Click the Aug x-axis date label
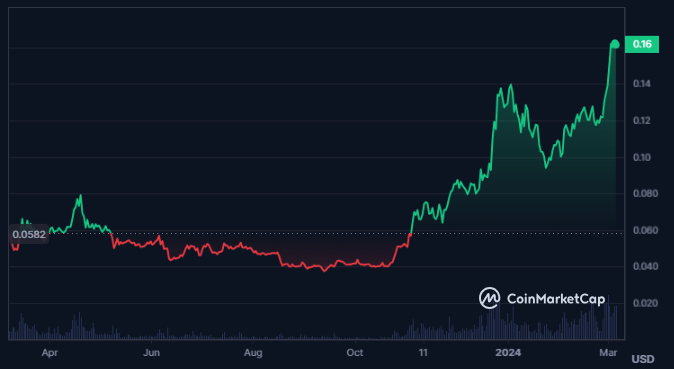674x369 pixels. pyautogui.click(x=253, y=353)
